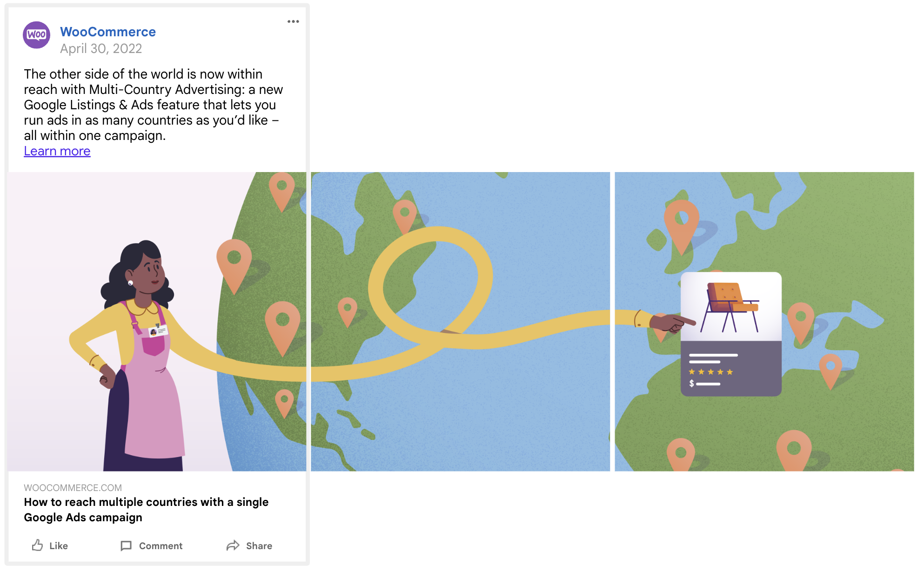The image size is (924, 571).
Task: Click the yellow looped arm in middle panel
Action: (430, 288)
